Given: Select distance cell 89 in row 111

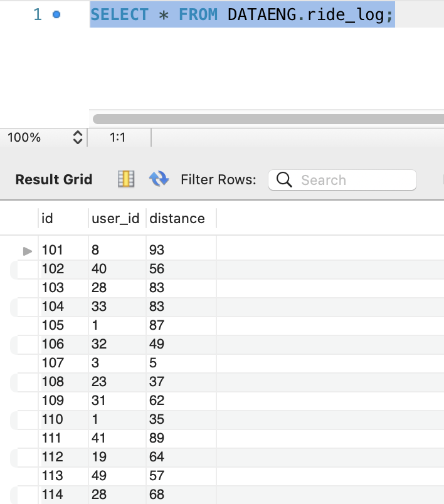Looking at the screenshot, I should (157, 438).
